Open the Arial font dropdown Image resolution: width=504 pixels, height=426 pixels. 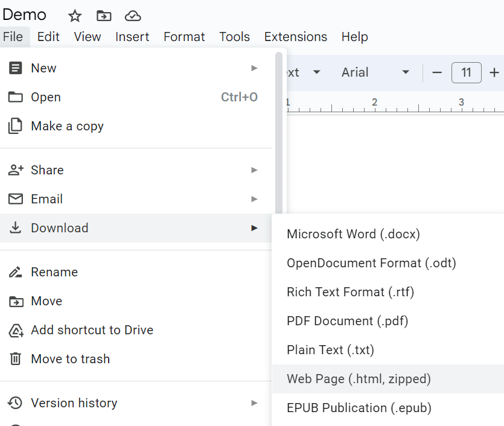click(x=375, y=72)
